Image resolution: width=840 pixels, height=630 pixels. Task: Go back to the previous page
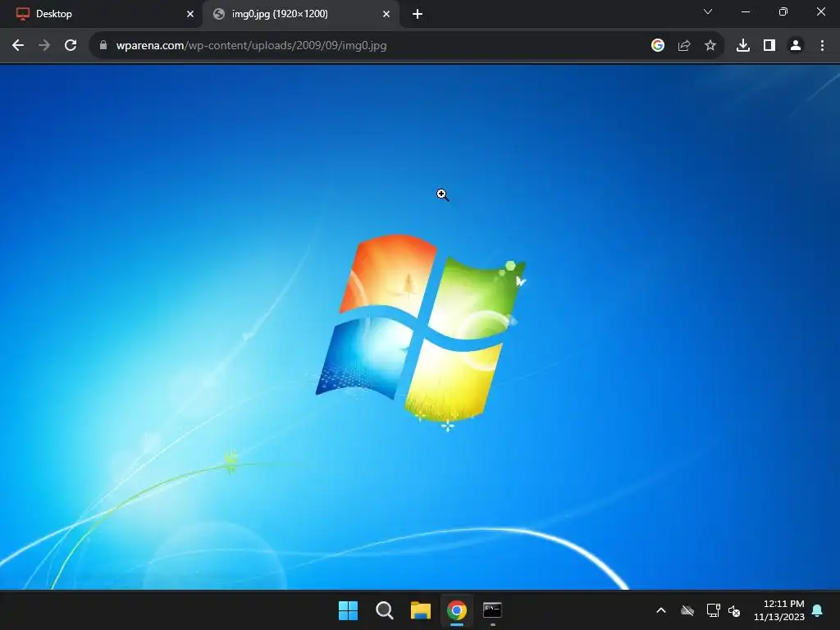tap(18, 46)
